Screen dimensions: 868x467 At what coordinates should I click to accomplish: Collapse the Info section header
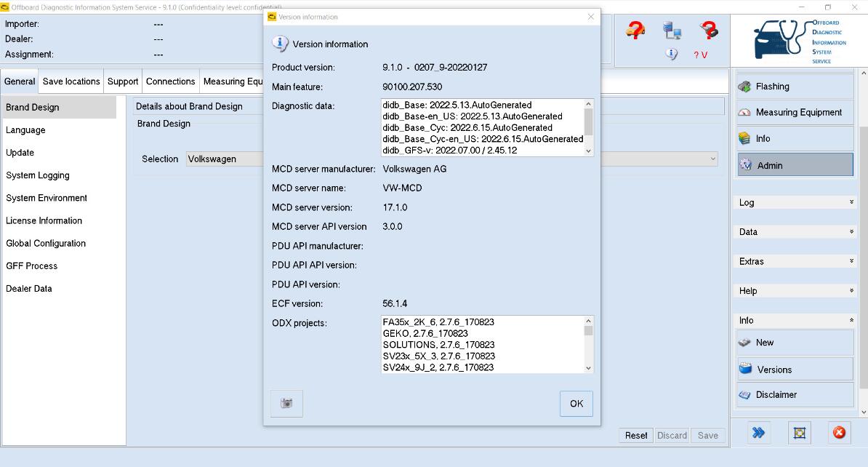[x=795, y=320]
